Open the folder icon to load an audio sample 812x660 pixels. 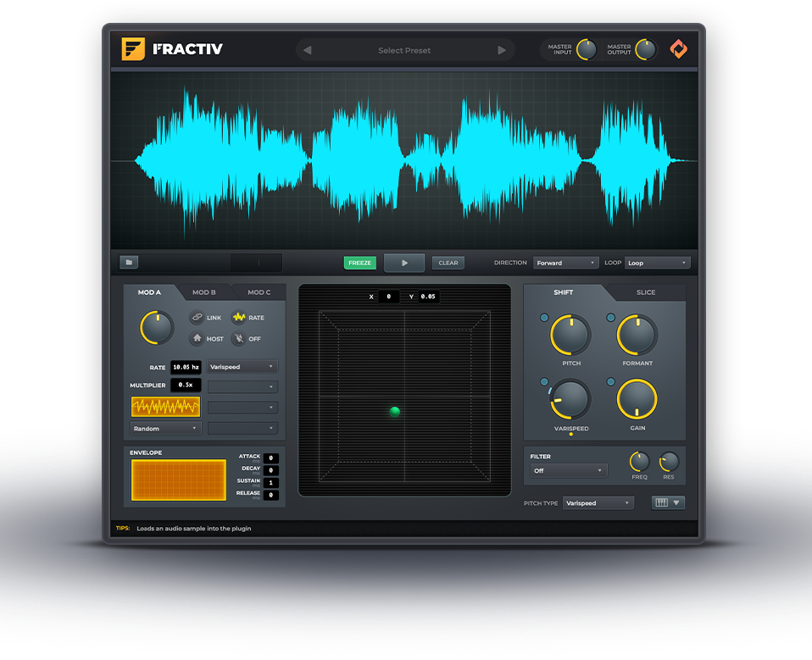(x=128, y=263)
